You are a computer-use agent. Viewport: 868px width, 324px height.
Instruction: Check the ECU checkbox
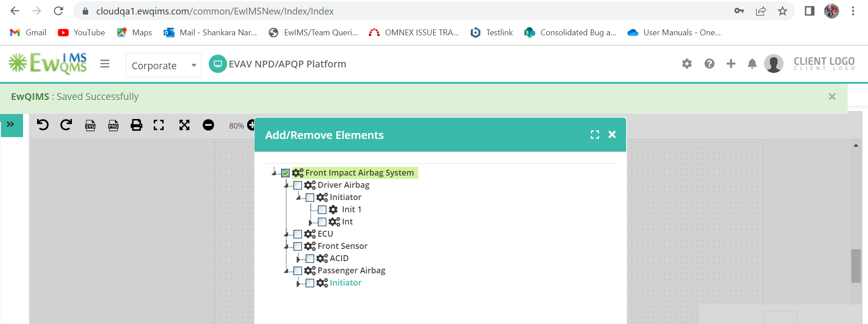pyautogui.click(x=297, y=234)
